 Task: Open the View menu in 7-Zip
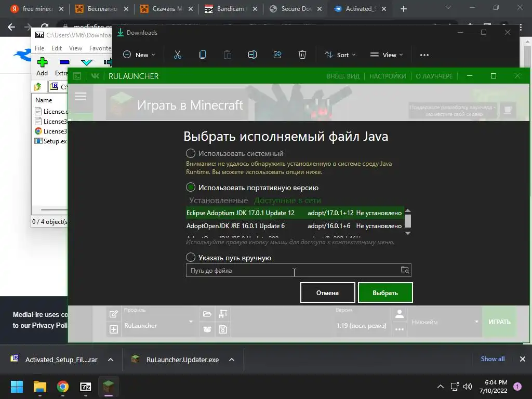click(75, 48)
